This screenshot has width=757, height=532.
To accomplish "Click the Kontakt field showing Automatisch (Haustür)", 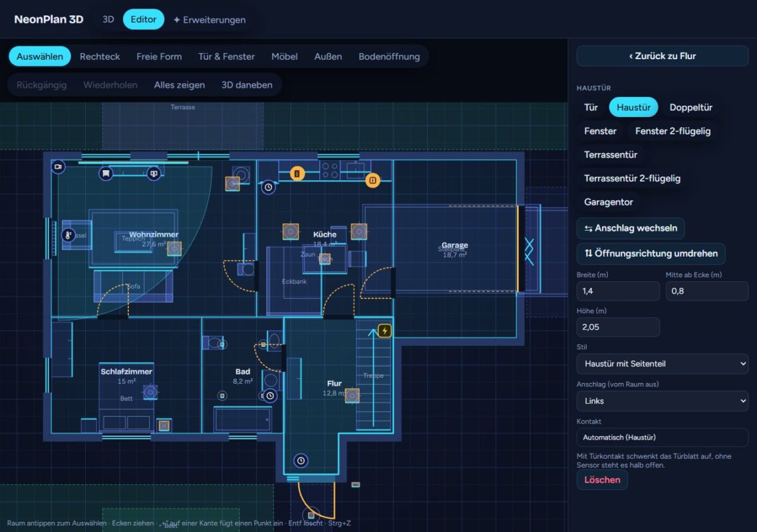I will tap(663, 438).
